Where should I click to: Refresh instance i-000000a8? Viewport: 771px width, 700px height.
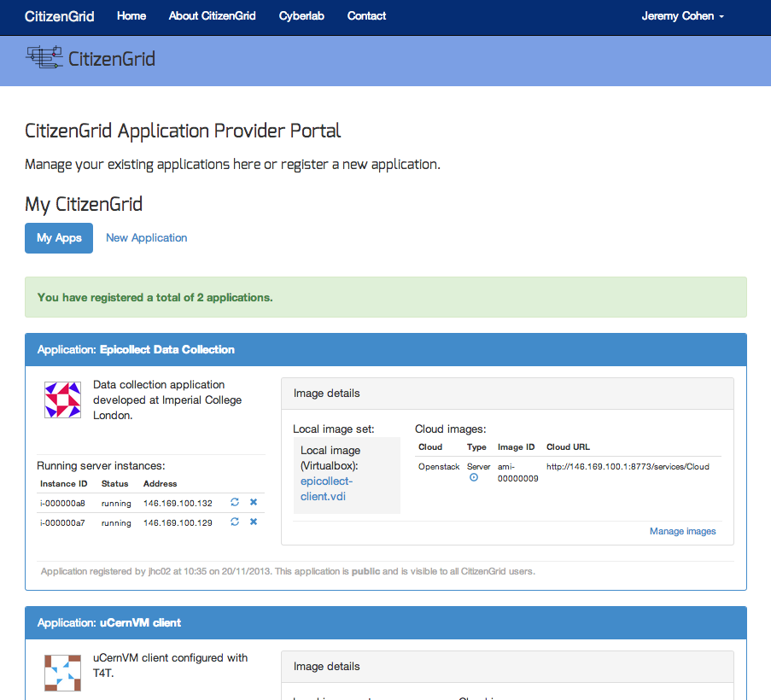[x=235, y=502]
